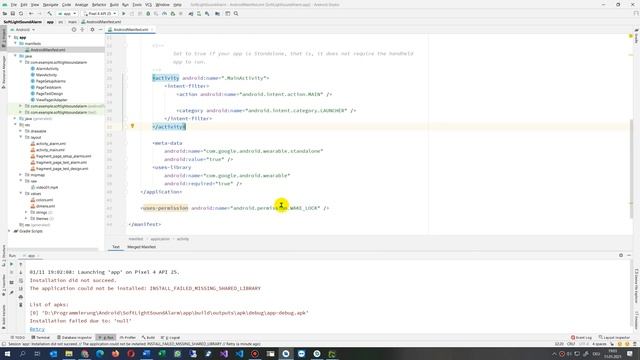The image size is (640, 360).
Task: Open the Tools menu
Action: tap(137, 4)
